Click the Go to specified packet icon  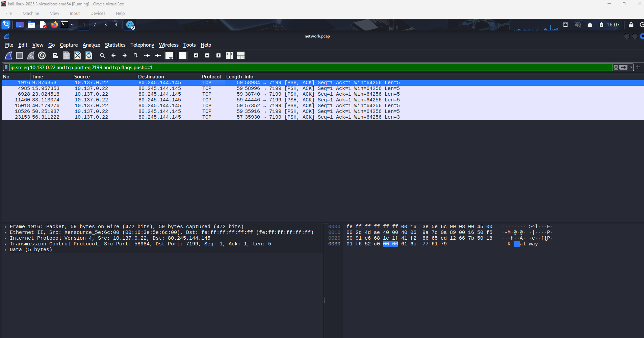pyautogui.click(x=135, y=55)
